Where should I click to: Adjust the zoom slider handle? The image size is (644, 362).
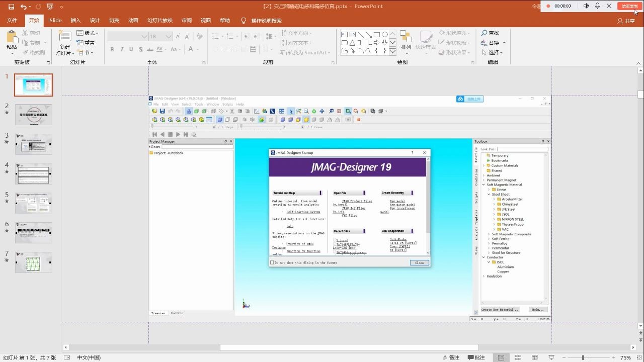click(x=584, y=357)
